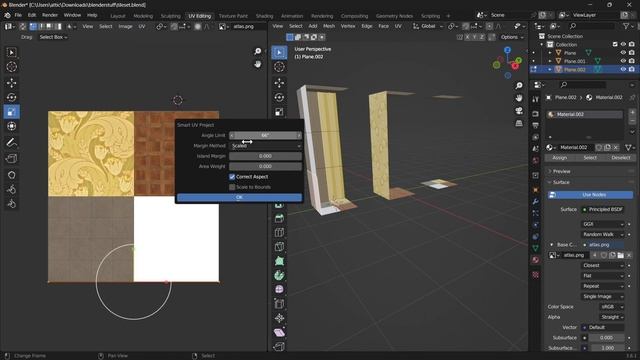This screenshot has height=360, width=640.
Task: Toggle camera view icon in 3D viewport
Action: (x=519, y=111)
